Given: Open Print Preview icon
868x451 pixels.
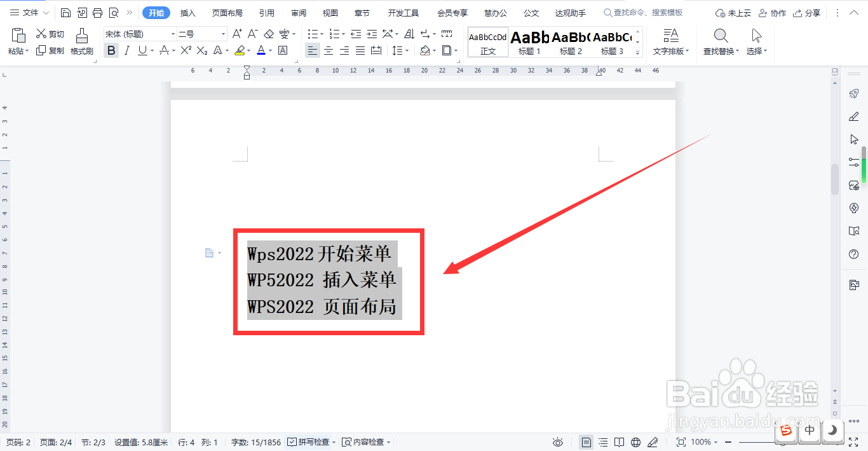Looking at the screenshot, I should 113,13.
